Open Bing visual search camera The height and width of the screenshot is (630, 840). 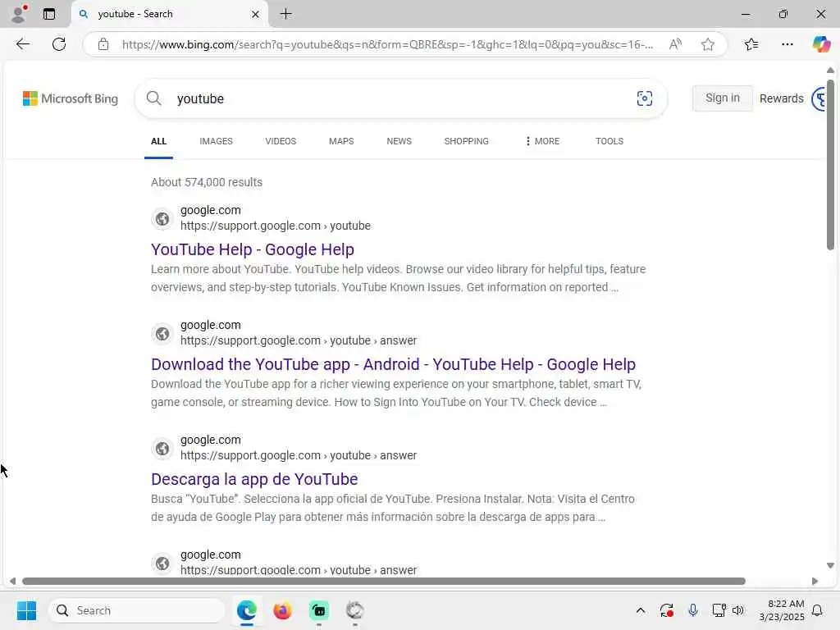pyautogui.click(x=645, y=98)
